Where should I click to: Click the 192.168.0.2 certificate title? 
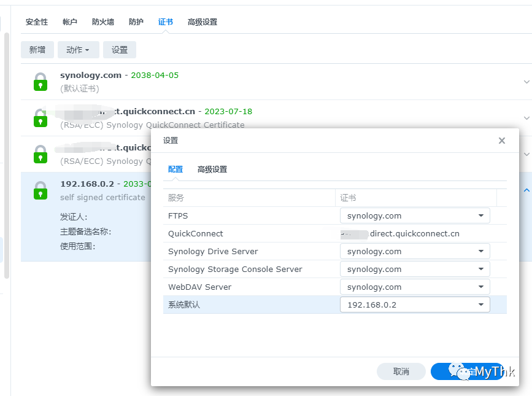(x=87, y=184)
